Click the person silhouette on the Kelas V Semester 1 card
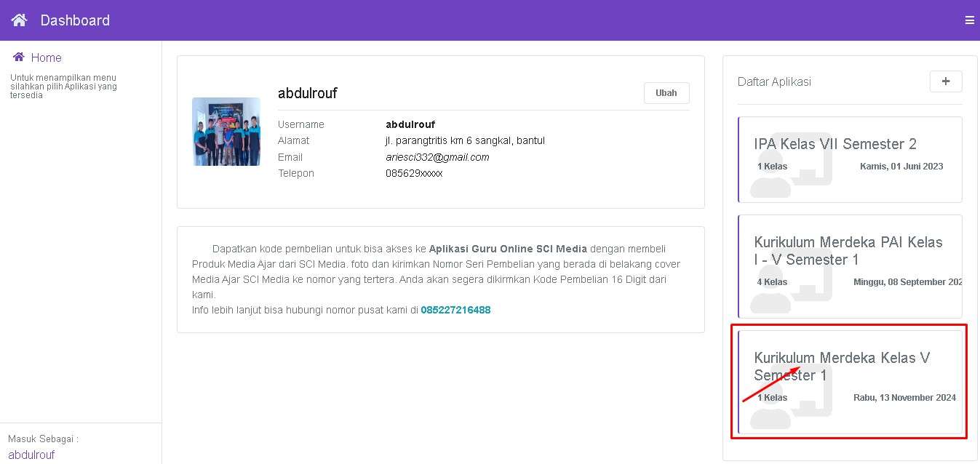The image size is (980, 464). (770, 412)
